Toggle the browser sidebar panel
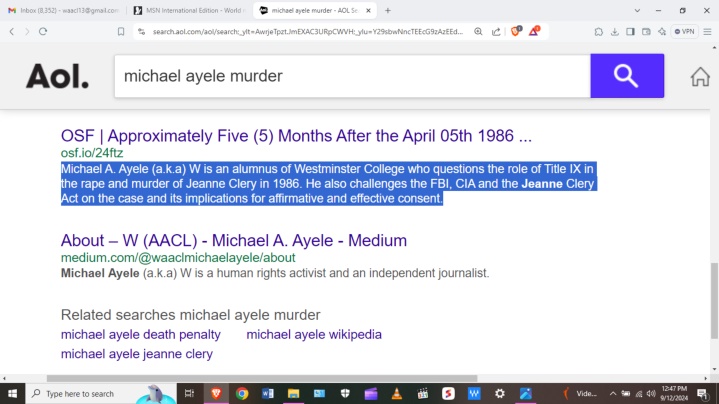This screenshot has height=404, width=719. 631,32
